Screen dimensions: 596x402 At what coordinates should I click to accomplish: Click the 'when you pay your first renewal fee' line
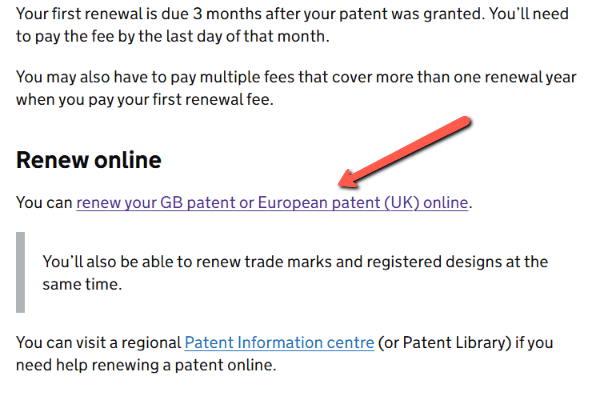coord(145,100)
